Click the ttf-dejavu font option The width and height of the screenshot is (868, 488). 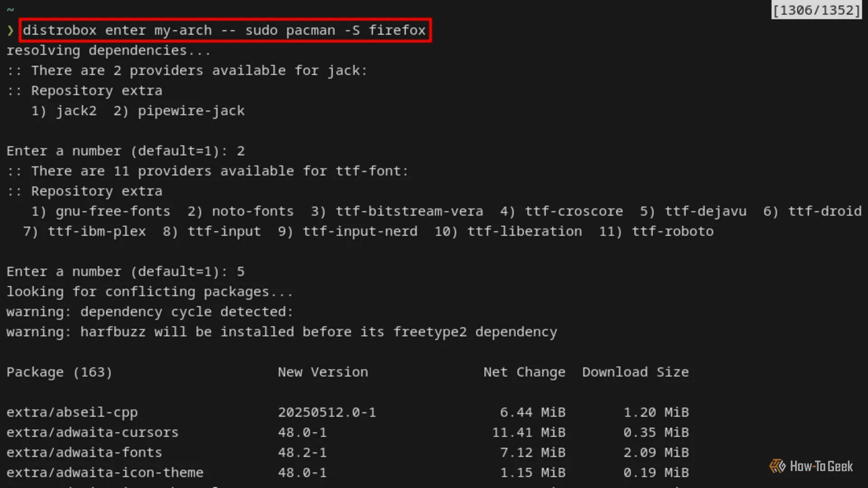click(x=705, y=211)
